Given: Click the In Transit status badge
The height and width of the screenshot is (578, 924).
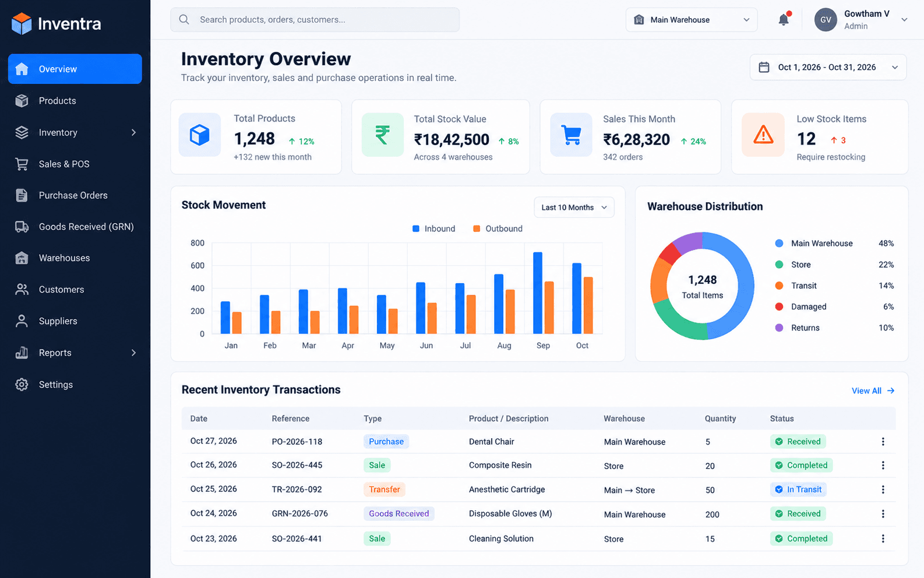Looking at the screenshot, I should [798, 489].
